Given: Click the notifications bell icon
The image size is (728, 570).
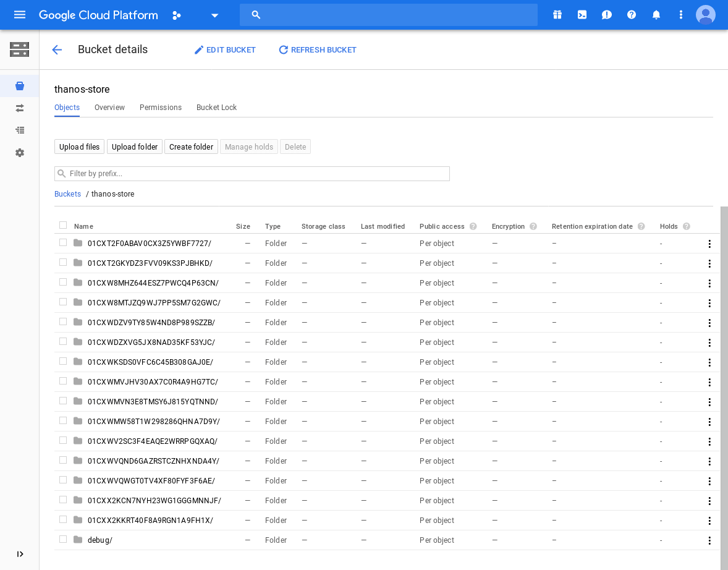Looking at the screenshot, I should click(x=656, y=15).
